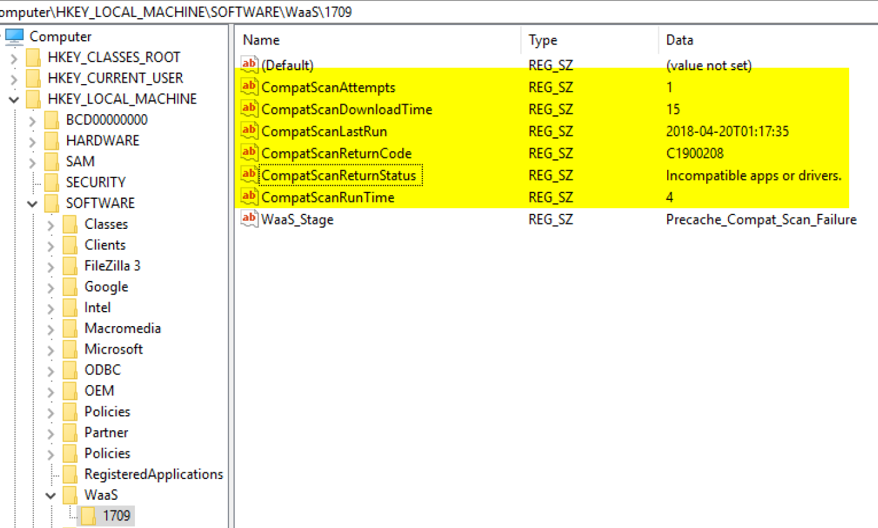This screenshot has width=878, height=528.
Task: Click the CompatScanAttempts string value icon
Action: [x=249, y=88]
